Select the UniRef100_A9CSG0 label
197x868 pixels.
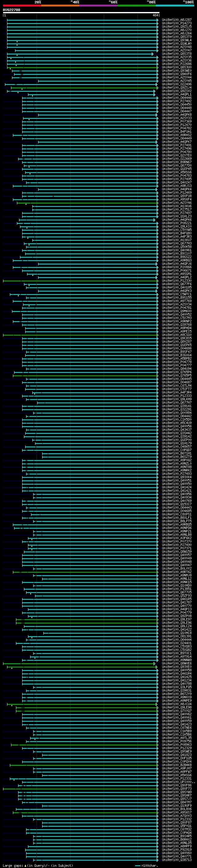177,335
